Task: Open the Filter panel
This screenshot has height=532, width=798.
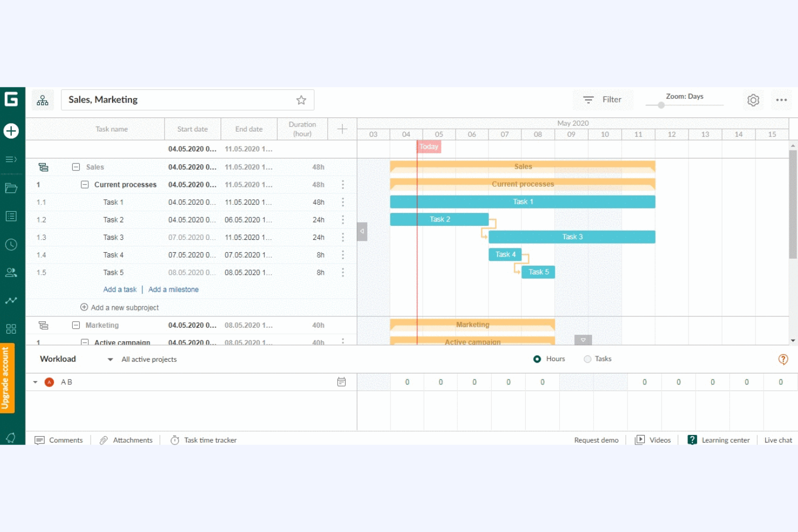Action: point(603,100)
